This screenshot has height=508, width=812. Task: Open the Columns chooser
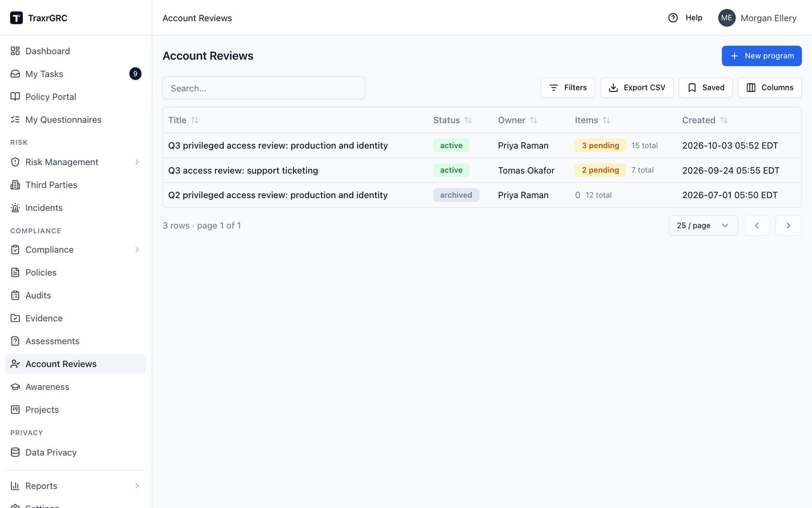[769, 87]
